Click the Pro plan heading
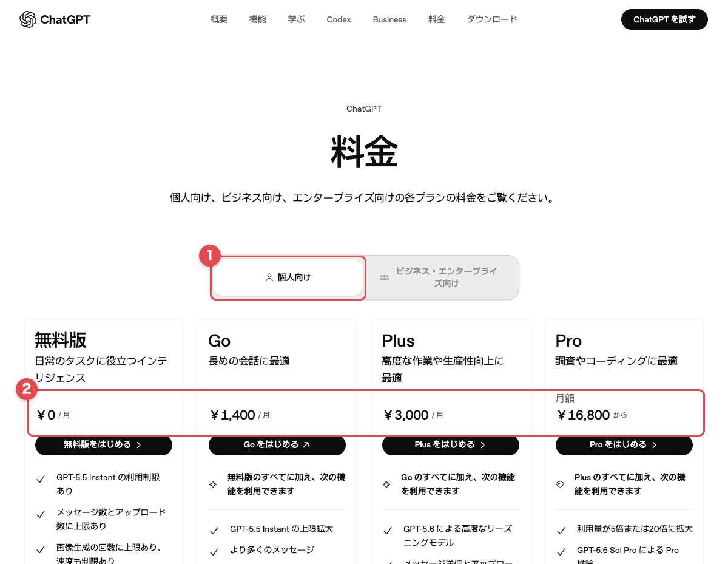 (x=568, y=341)
